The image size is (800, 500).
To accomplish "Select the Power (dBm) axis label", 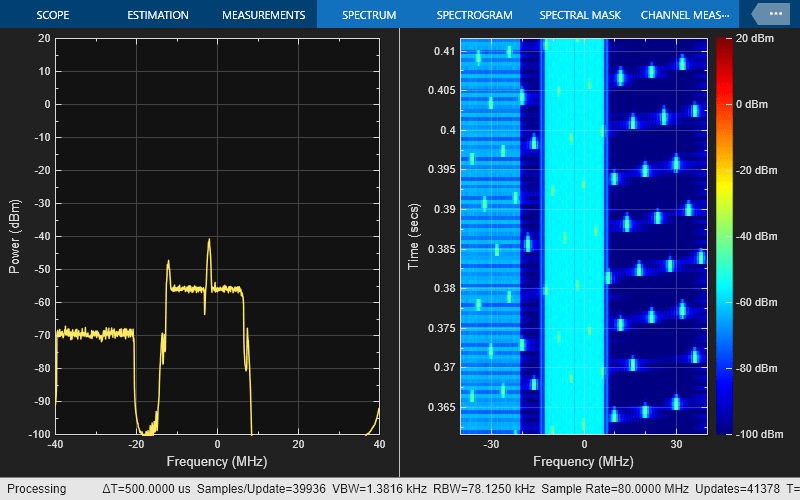I will [x=15, y=236].
